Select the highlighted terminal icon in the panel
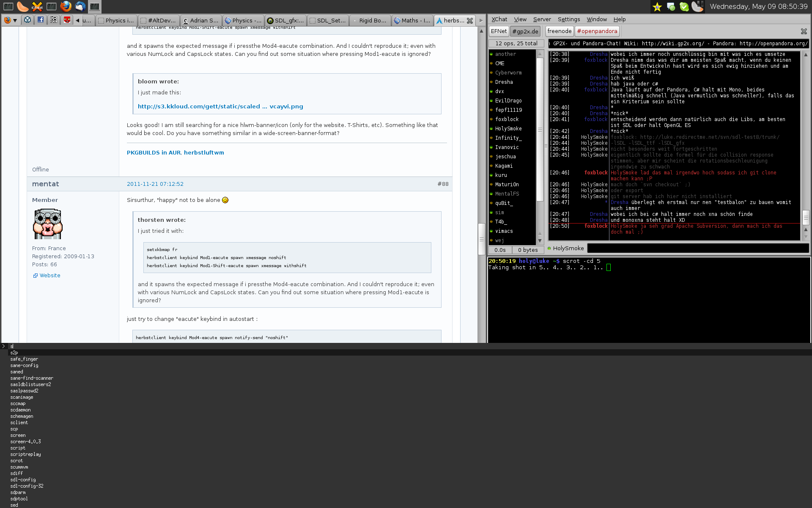 [94, 6]
